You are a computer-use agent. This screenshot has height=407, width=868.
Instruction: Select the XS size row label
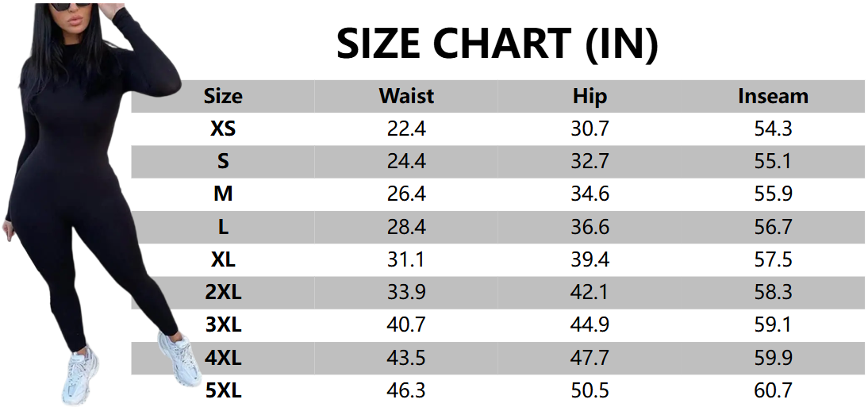pyautogui.click(x=223, y=129)
